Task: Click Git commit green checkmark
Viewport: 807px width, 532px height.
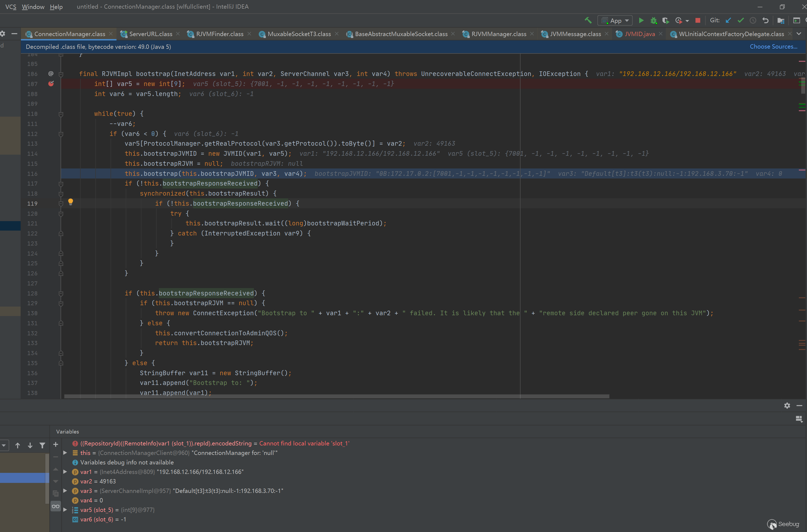Action: (740, 20)
